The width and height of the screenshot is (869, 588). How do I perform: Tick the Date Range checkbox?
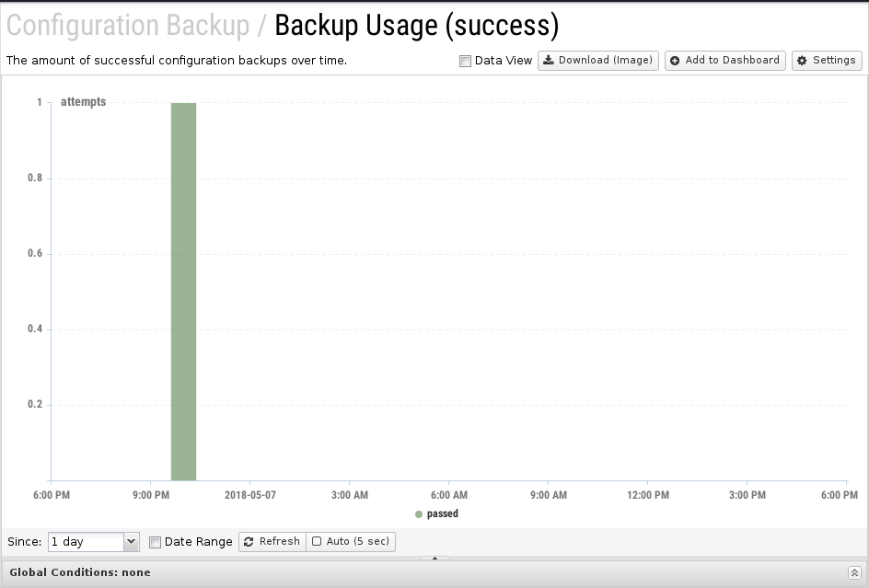[156, 542]
